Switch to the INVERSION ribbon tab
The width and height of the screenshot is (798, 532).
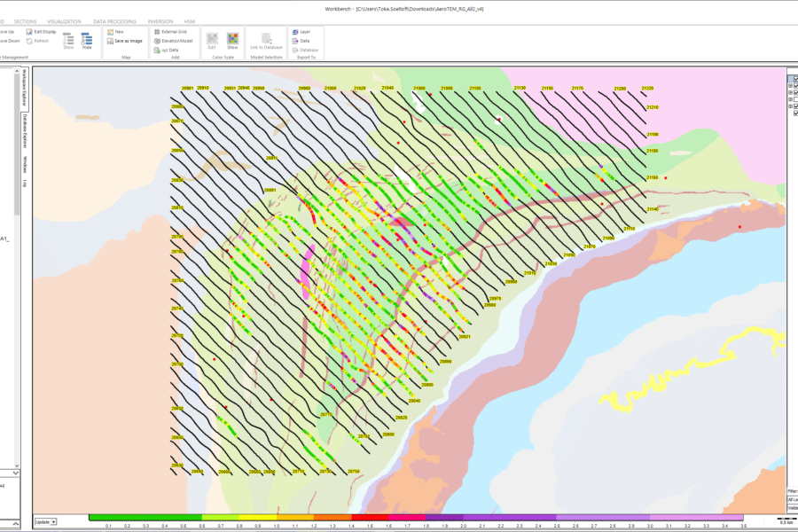pos(160,20)
